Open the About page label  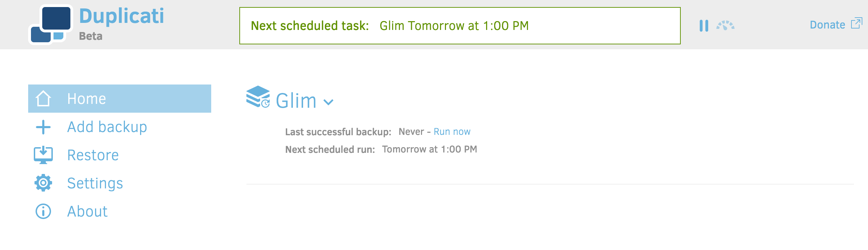[x=87, y=211]
